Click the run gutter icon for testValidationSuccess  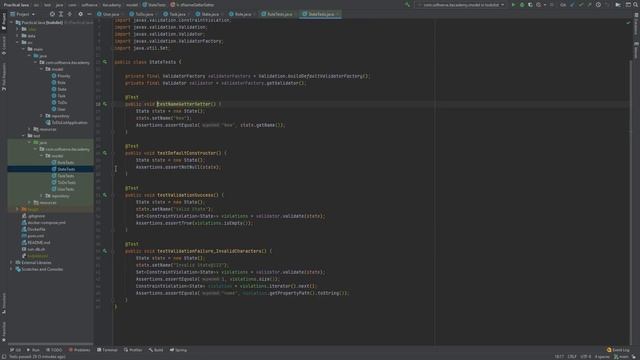(105, 195)
